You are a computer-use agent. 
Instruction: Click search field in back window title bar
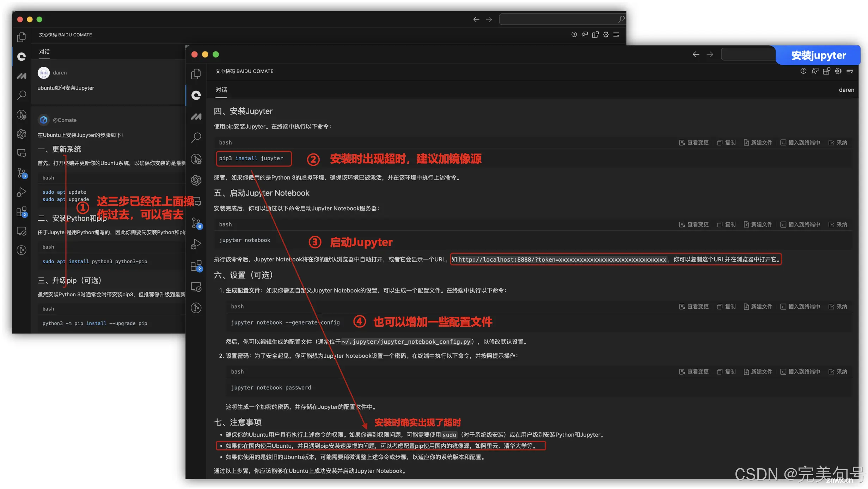point(562,19)
